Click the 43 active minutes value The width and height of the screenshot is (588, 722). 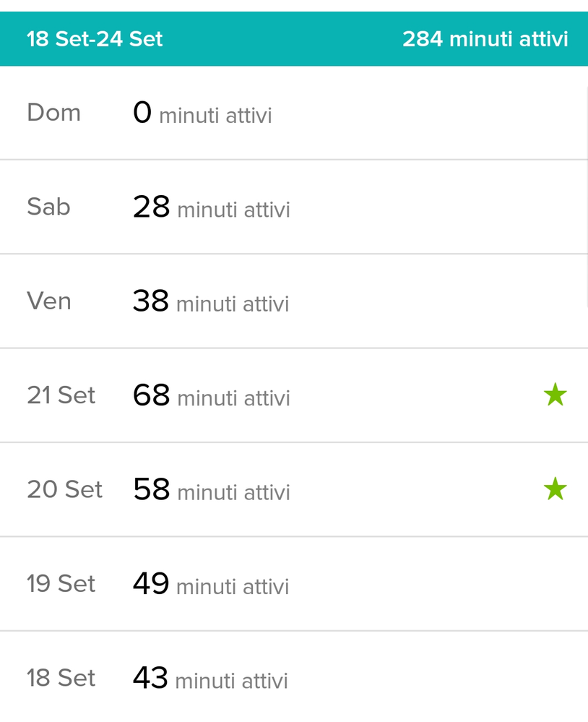(x=150, y=678)
